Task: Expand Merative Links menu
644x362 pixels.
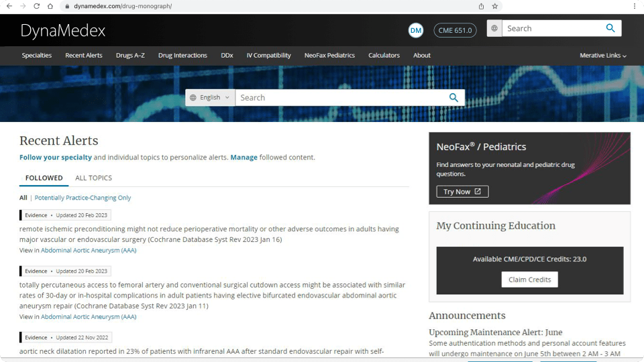Action: (x=603, y=56)
